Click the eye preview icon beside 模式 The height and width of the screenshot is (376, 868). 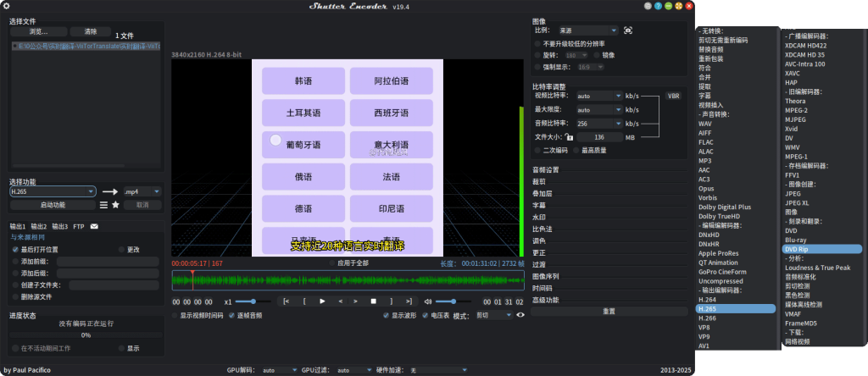click(520, 315)
